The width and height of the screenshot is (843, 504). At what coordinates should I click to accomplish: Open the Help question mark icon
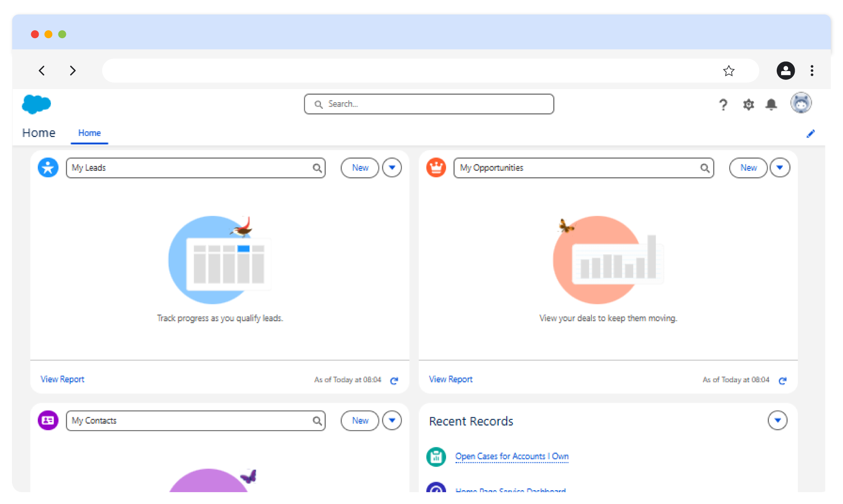[723, 104]
